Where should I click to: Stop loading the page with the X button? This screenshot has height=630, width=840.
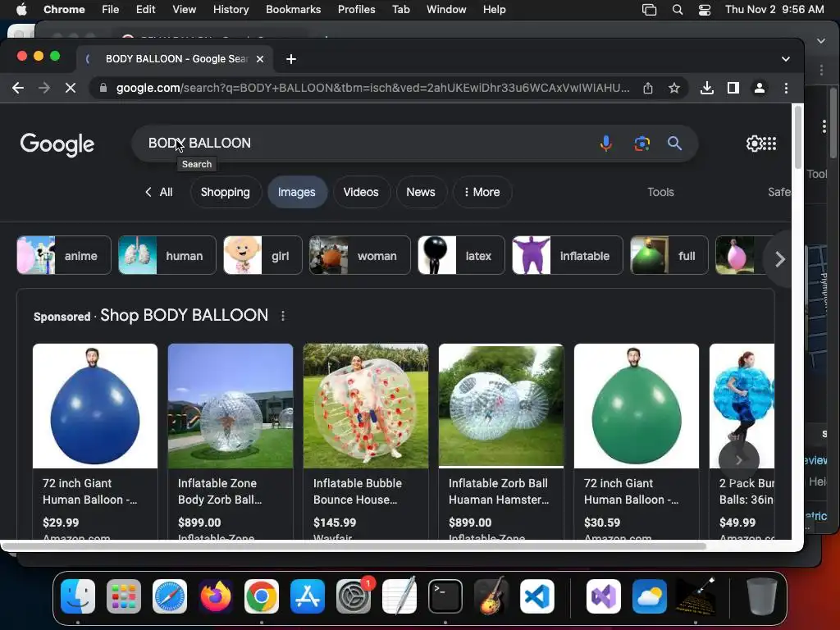coord(71,88)
